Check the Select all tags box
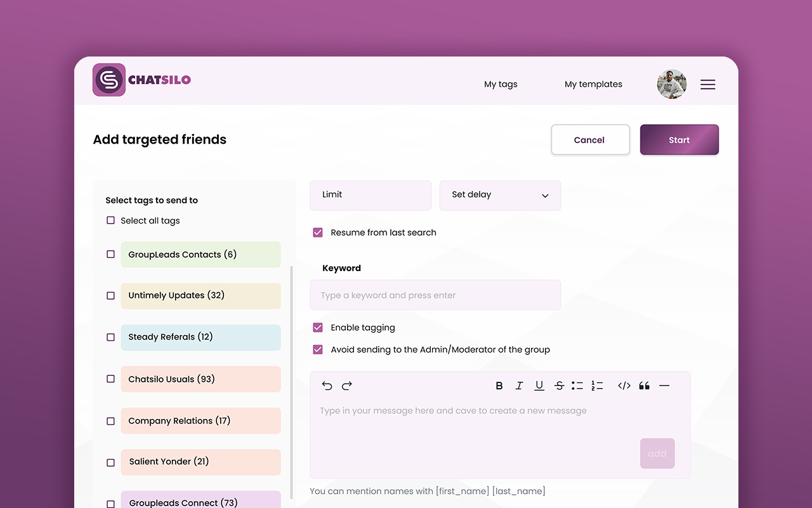The image size is (812, 508). (x=110, y=220)
